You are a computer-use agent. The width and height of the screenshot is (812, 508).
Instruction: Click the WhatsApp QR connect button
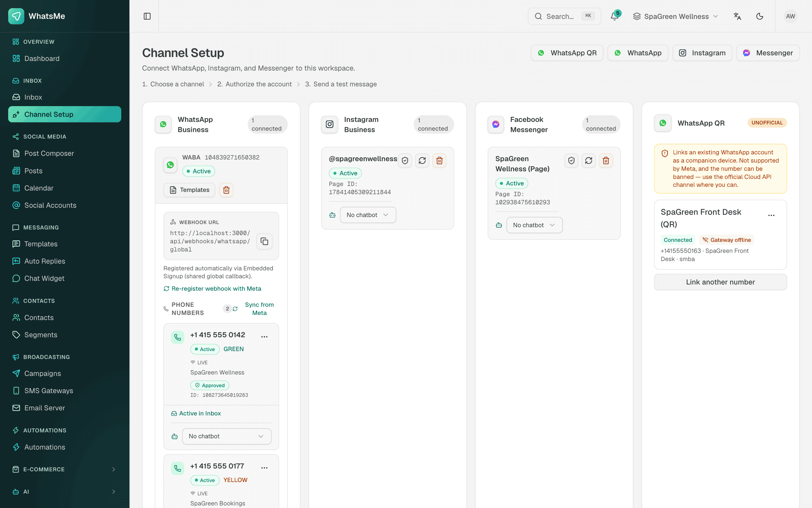click(567, 53)
